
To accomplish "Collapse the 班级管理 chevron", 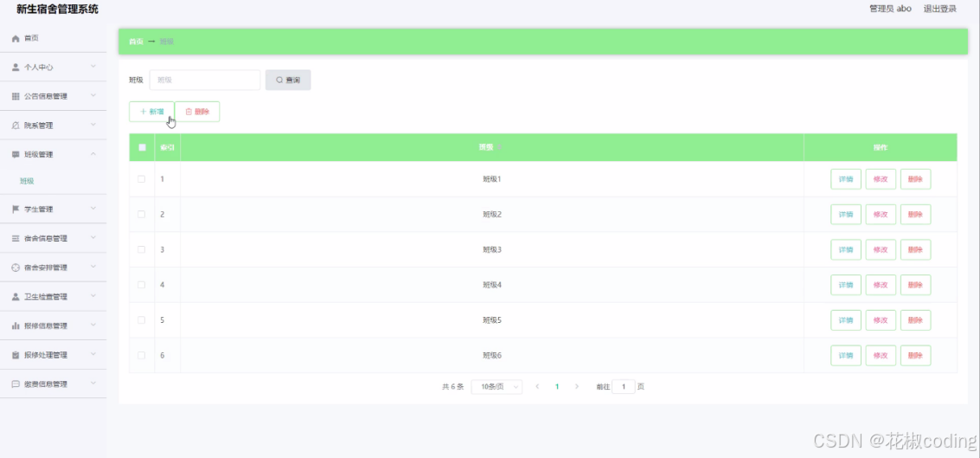I will point(93,154).
